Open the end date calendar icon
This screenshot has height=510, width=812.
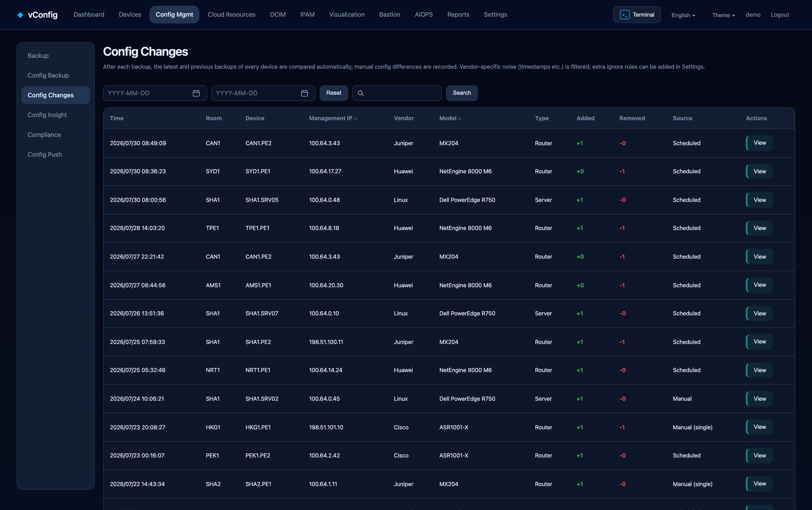coord(304,93)
